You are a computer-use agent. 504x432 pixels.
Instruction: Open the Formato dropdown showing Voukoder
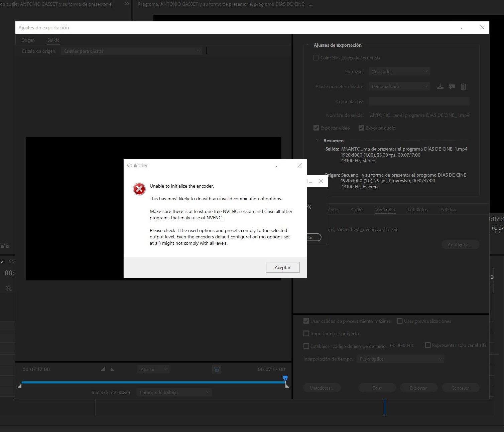[x=399, y=71]
